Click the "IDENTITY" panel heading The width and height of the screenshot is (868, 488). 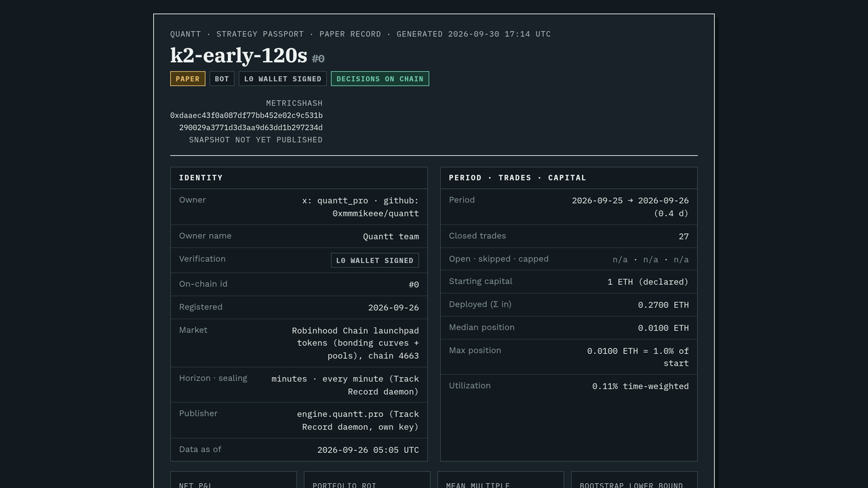201,178
